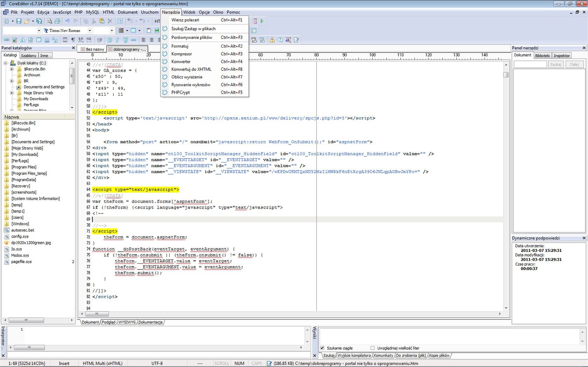Select Kompresor in Narzędzia menu

[205, 54]
